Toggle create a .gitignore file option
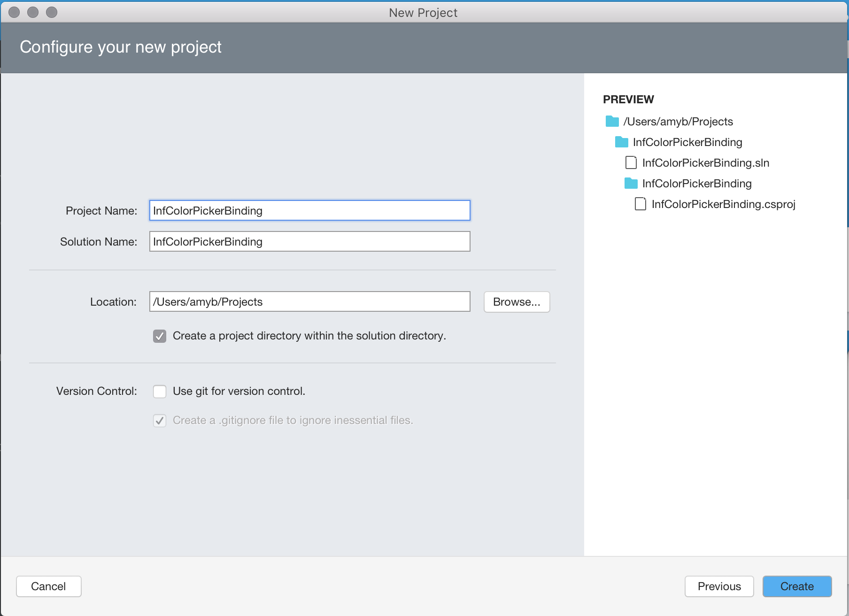849x616 pixels. tap(160, 420)
